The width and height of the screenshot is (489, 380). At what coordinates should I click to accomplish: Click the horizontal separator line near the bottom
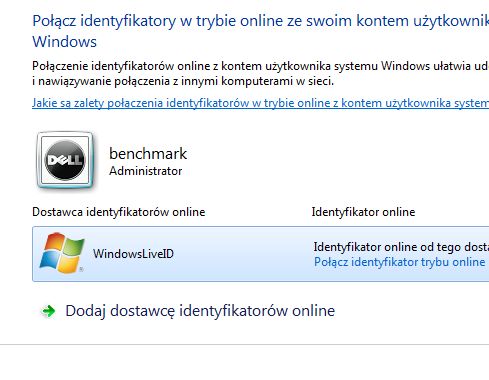coord(244,344)
